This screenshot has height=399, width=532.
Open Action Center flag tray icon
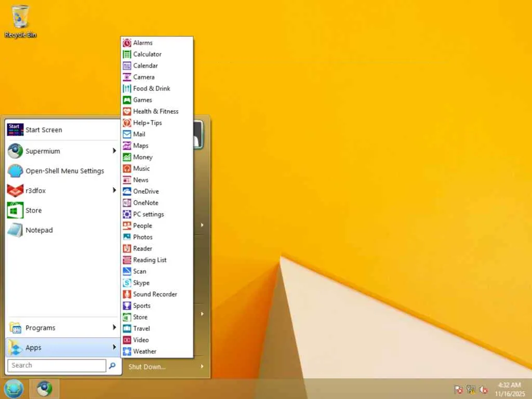(458, 390)
